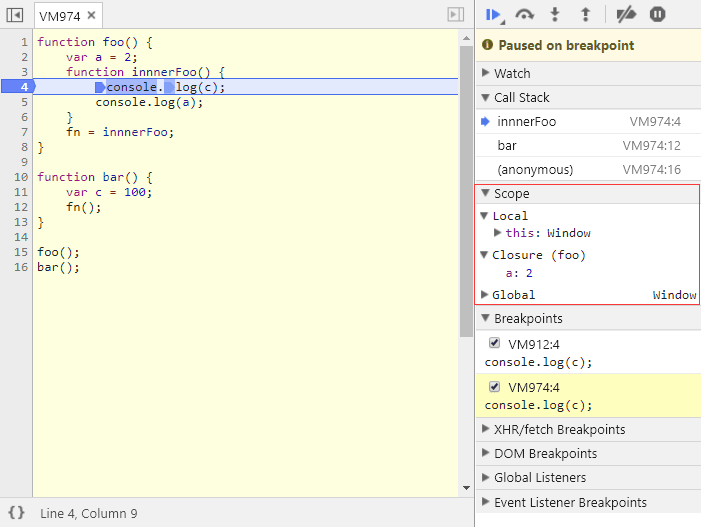This screenshot has width=701, height=527.
Task: Close the VM974 tab
Action: coord(92,16)
